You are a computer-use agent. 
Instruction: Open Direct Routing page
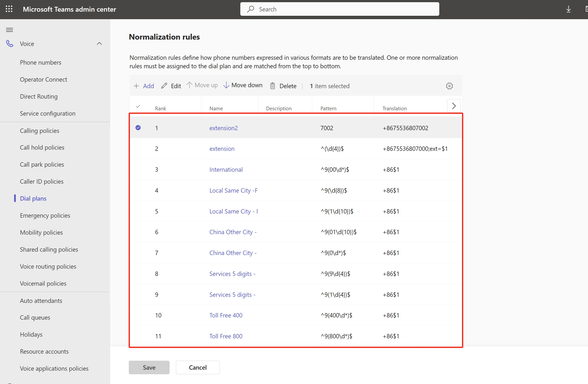tap(39, 97)
